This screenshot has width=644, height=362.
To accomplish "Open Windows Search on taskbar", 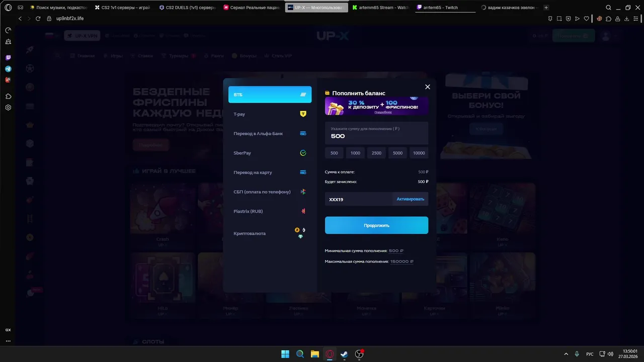I will click(x=300, y=354).
